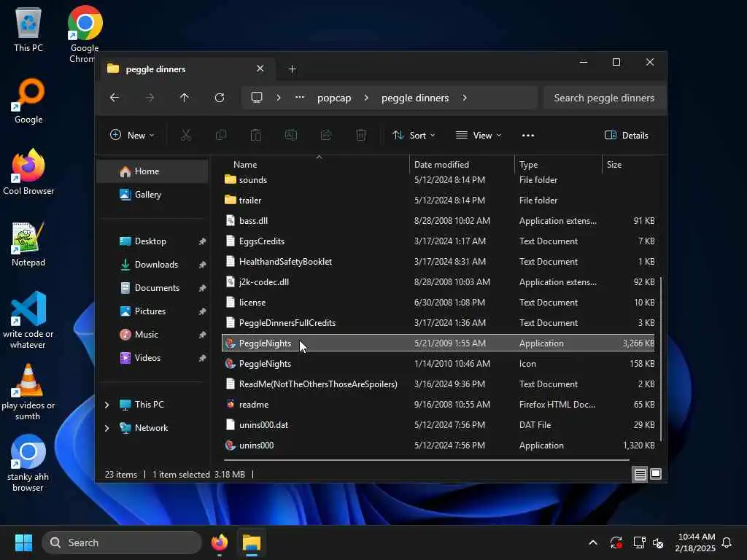Open Music in navigation pane
747x560 pixels.
[152, 334]
